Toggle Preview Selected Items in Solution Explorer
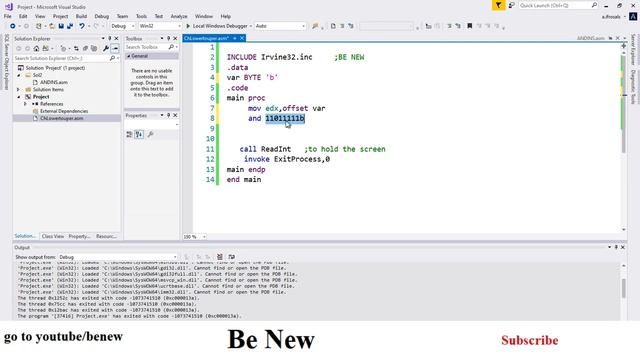Viewport: 640px width, 360px height. pos(115,49)
